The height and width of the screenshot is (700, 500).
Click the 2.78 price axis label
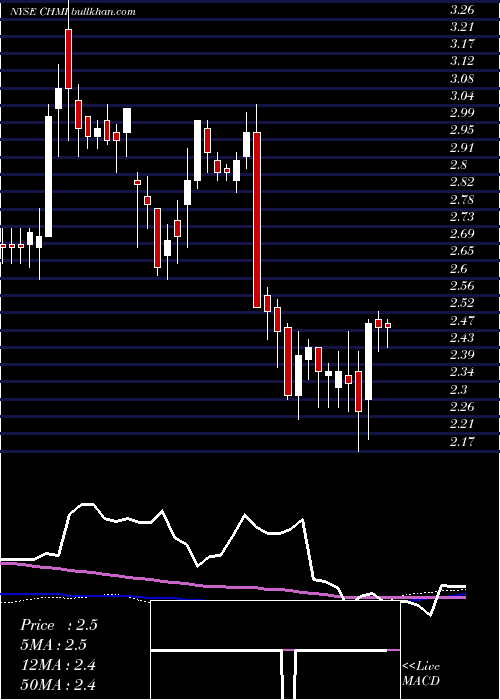pyautogui.click(x=462, y=200)
